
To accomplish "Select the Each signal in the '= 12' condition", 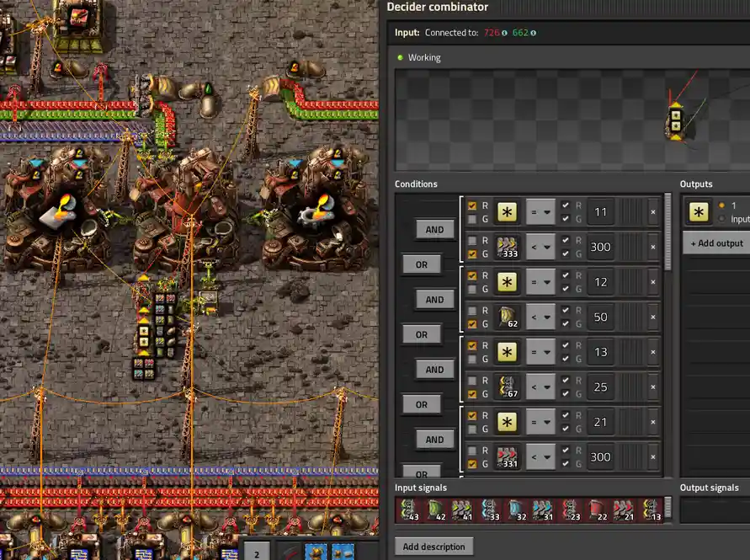I will pos(507,282).
